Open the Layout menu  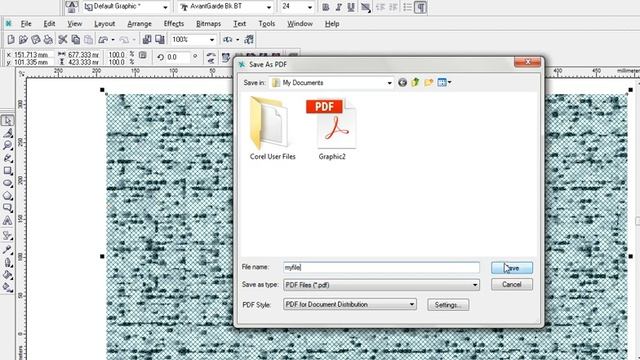click(x=104, y=24)
